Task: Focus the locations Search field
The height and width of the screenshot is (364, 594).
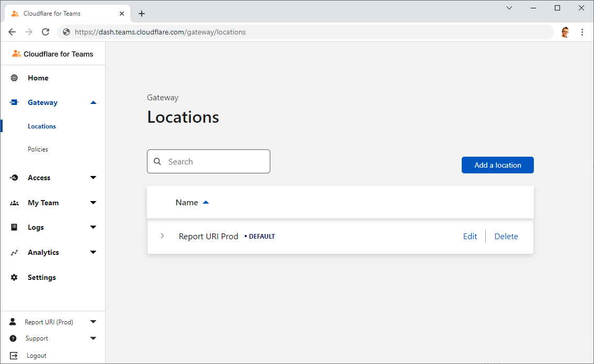Action: tap(214, 162)
